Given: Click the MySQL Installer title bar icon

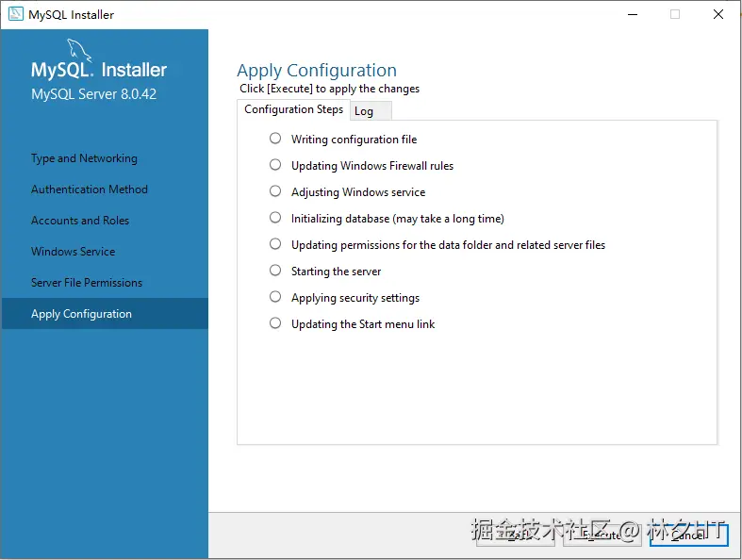Looking at the screenshot, I should click(x=16, y=14).
